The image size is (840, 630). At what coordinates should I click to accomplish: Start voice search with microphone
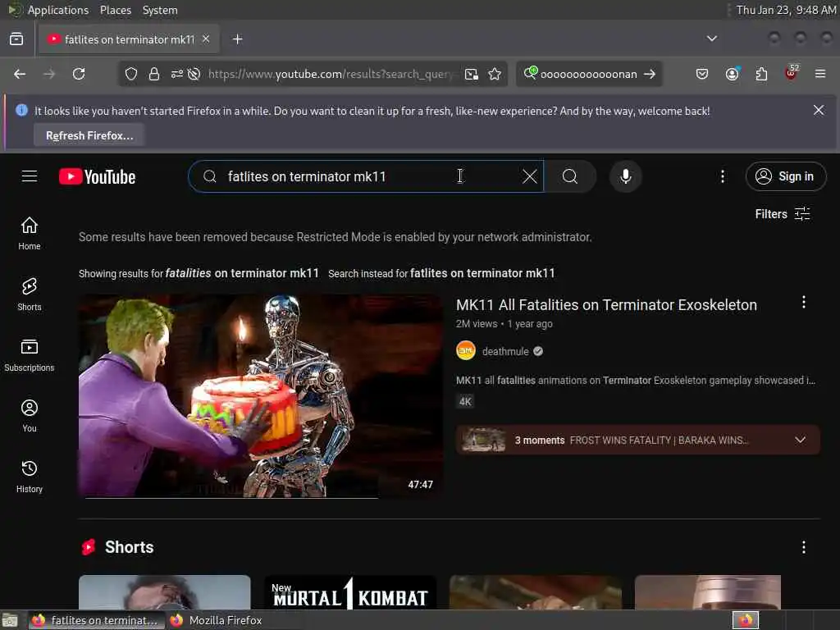coord(625,176)
